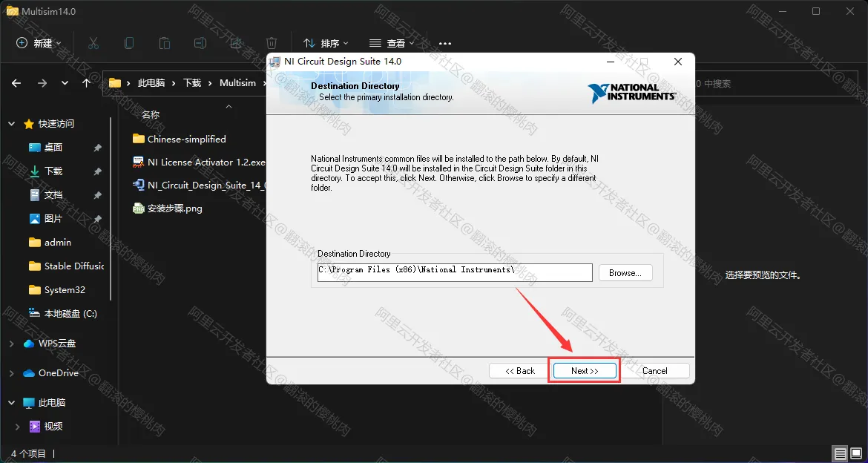Image resolution: width=868 pixels, height=463 pixels.
Task: Unpin 图片 using its pin icon
Action: coord(97,220)
